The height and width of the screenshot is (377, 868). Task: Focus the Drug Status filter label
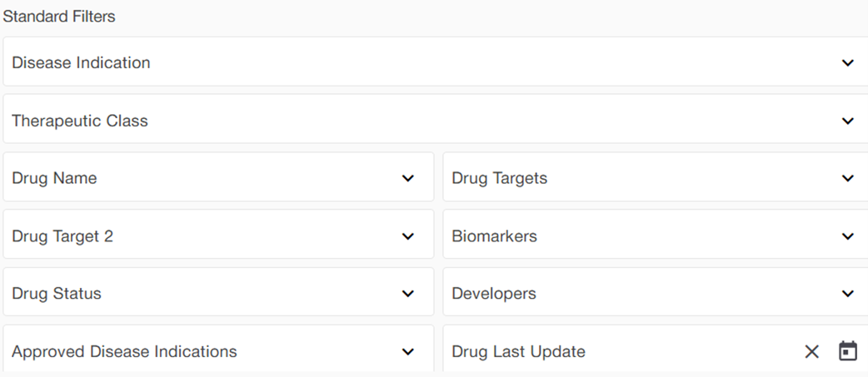[57, 294]
